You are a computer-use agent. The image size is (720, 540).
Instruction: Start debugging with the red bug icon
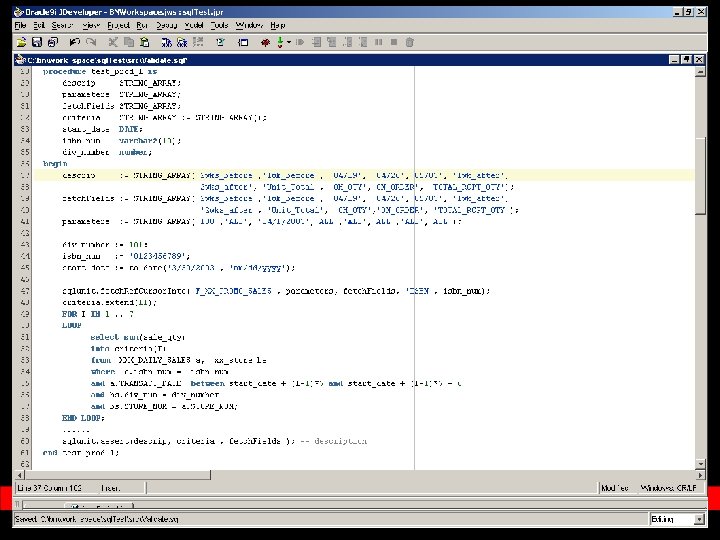tap(265, 42)
